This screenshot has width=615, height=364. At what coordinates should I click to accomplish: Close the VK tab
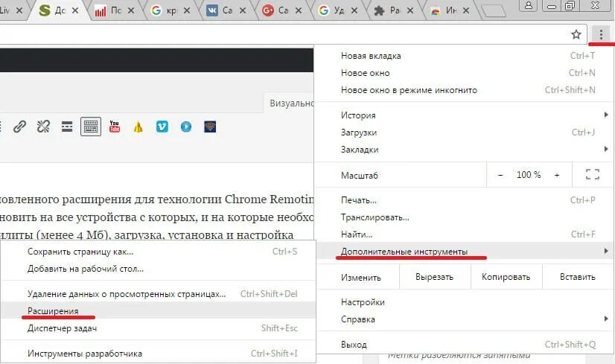(243, 10)
